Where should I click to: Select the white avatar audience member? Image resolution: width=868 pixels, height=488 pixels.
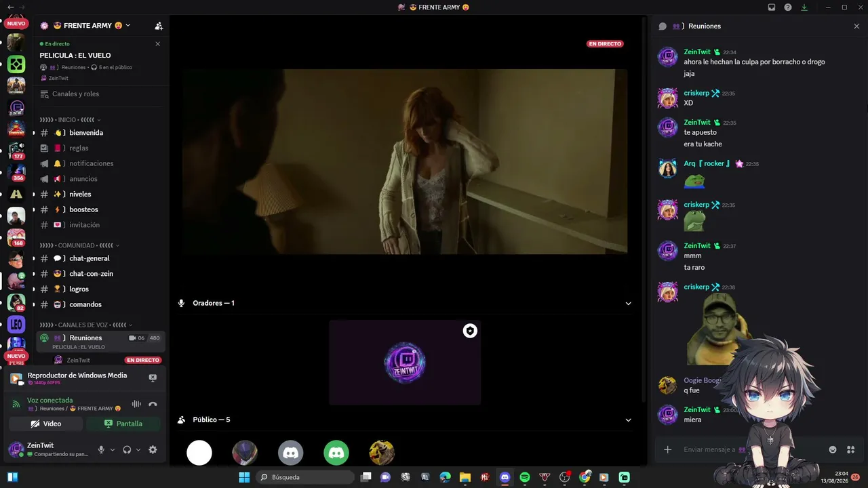(199, 453)
